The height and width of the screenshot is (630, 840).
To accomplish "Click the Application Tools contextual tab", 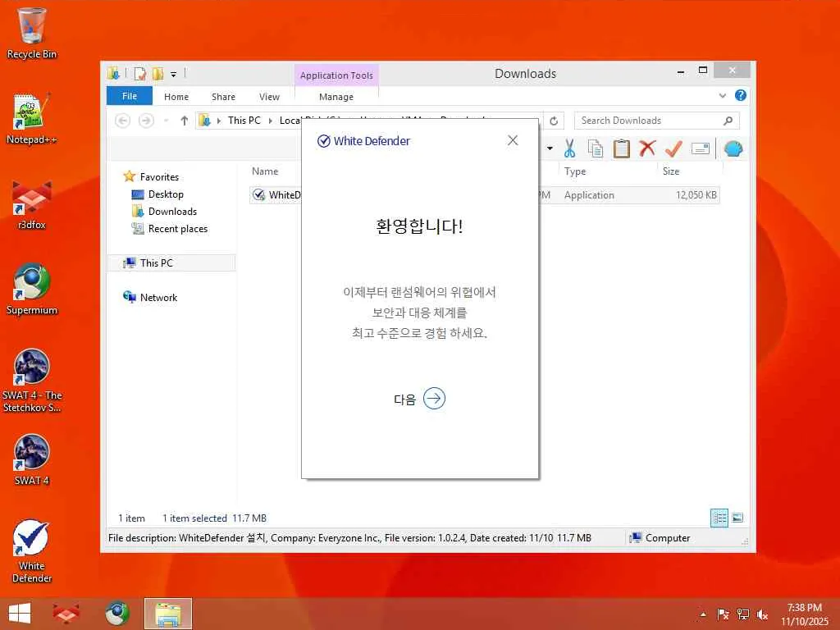I will 336,75.
